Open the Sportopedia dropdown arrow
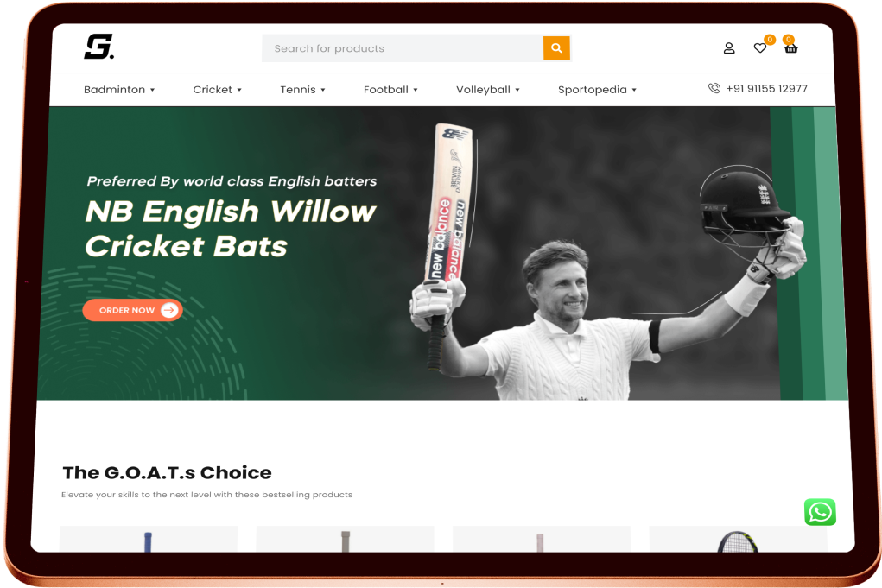 (x=634, y=90)
